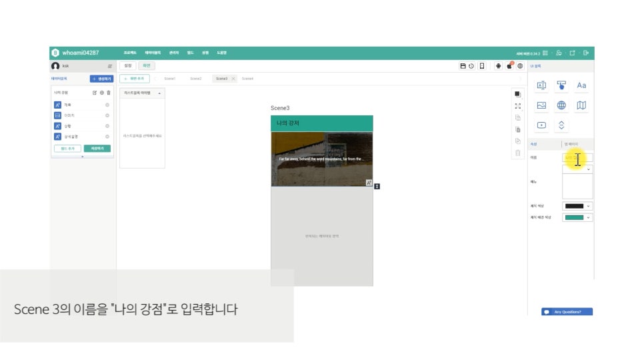Viewport: 644px width, 362px height.
Task: Click the whoami04287 hexagon logo icon
Action: pos(55,53)
